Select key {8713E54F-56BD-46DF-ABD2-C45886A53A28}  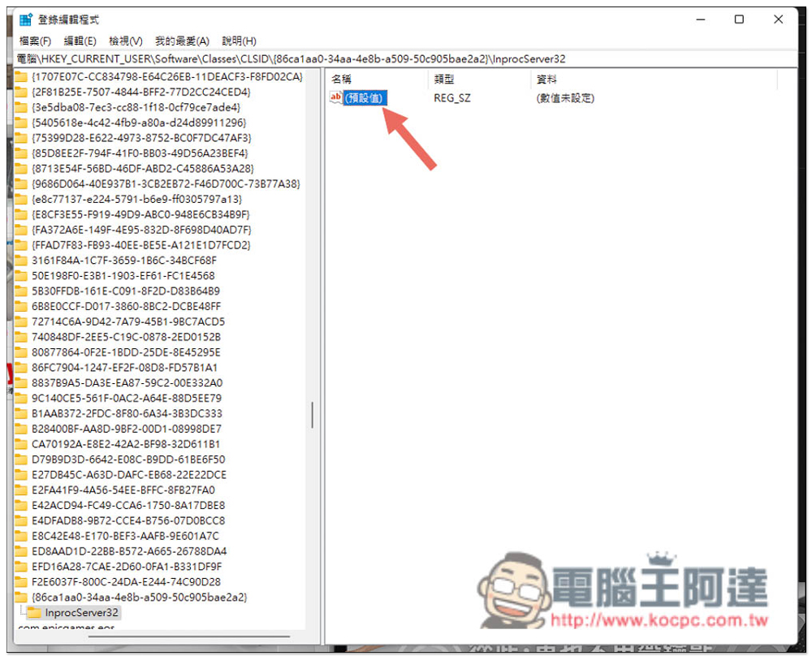(142, 168)
